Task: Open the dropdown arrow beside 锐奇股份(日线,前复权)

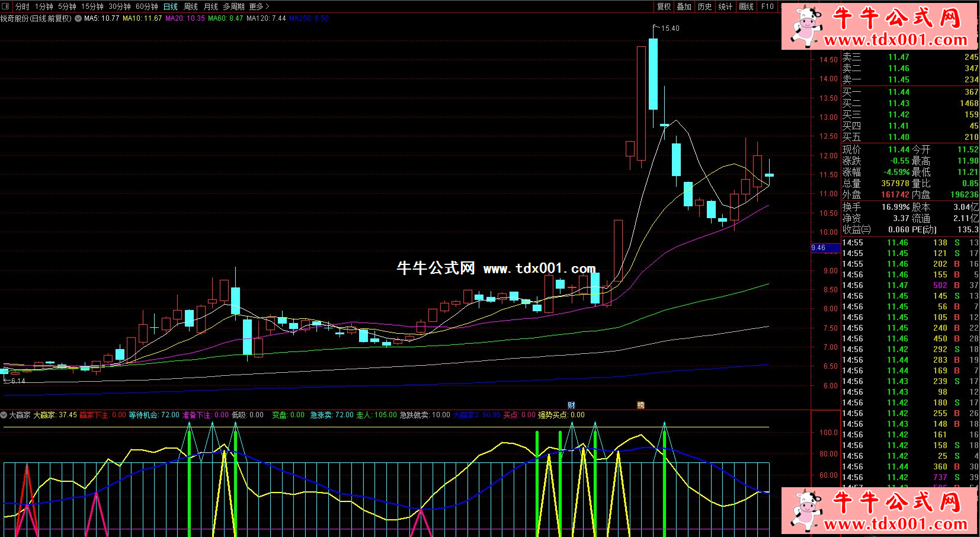Action: (x=78, y=18)
